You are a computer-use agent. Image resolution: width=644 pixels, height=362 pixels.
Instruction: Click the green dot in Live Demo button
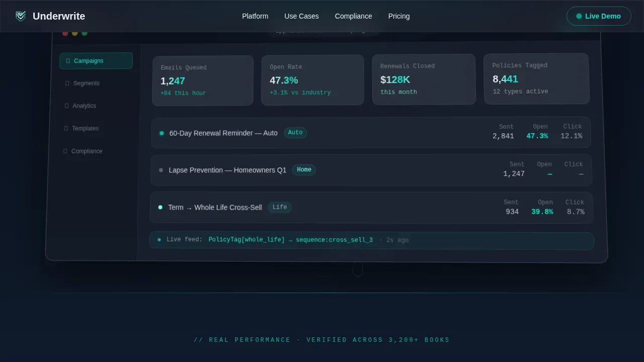point(579,16)
